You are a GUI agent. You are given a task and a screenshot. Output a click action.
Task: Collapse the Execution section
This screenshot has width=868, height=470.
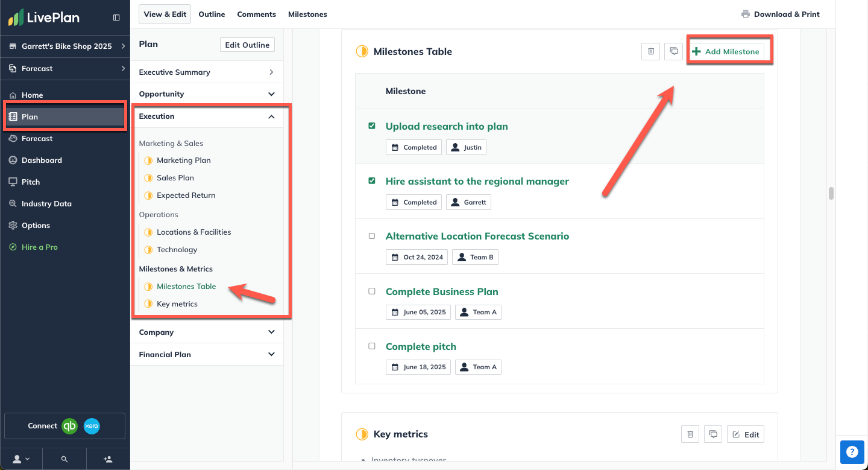coord(271,116)
